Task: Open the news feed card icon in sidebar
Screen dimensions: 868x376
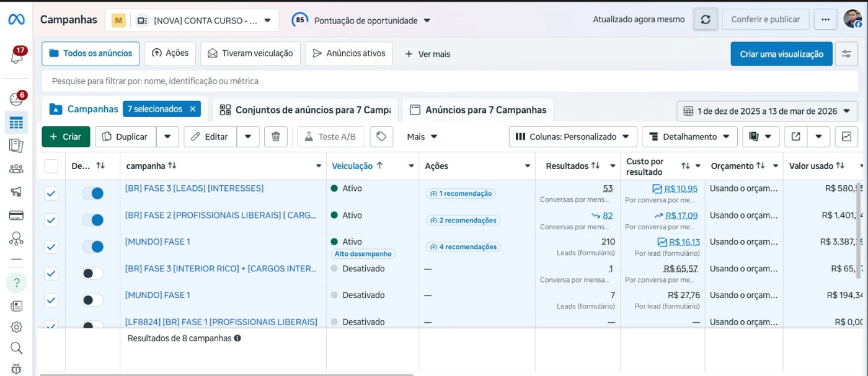Action: click(16, 306)
